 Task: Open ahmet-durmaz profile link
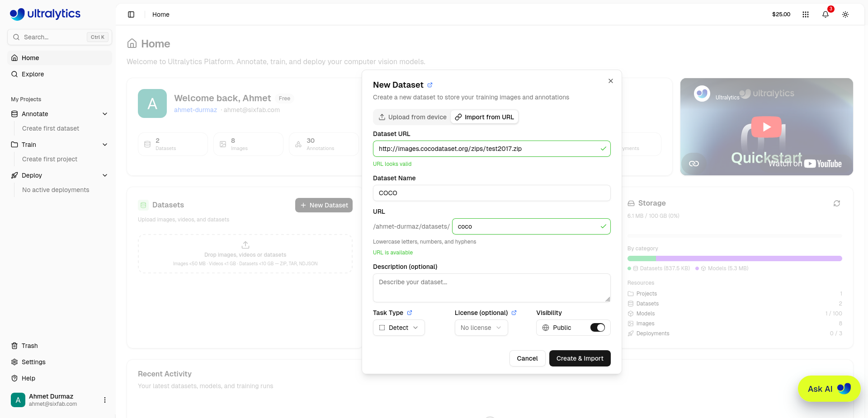tap(195, 110)
